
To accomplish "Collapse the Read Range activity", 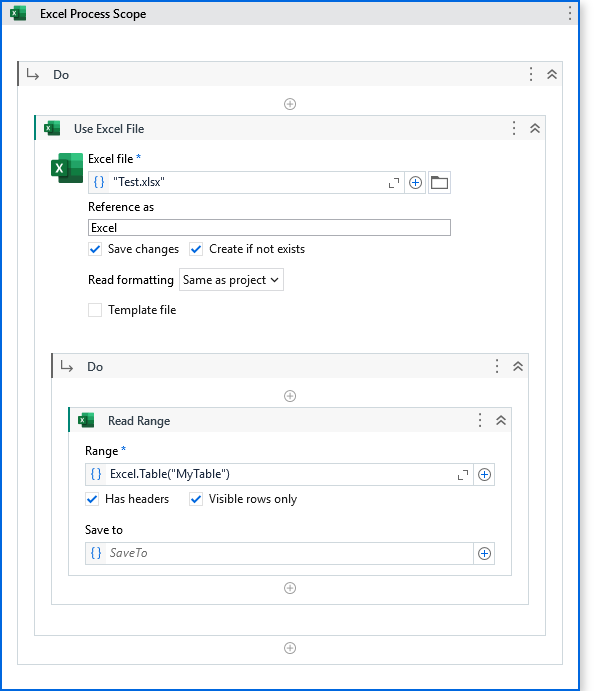I will tap(501, 421).
